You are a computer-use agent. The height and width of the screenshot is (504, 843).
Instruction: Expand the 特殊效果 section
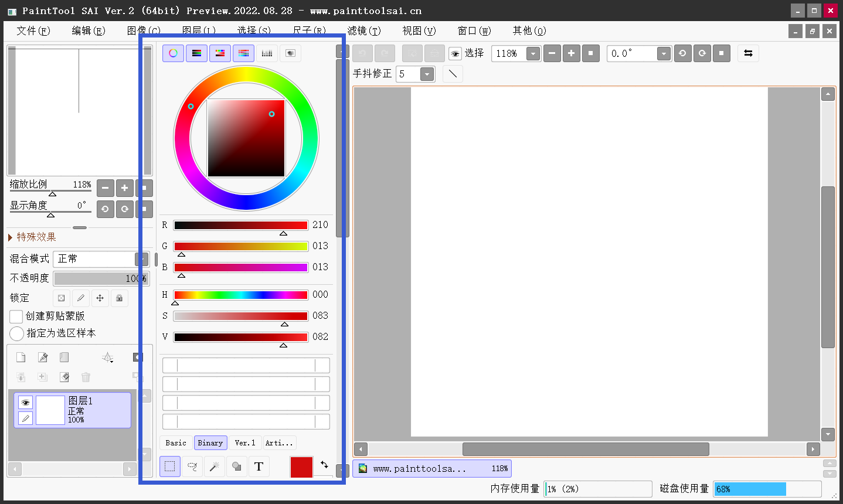click(x=33, y=237)
